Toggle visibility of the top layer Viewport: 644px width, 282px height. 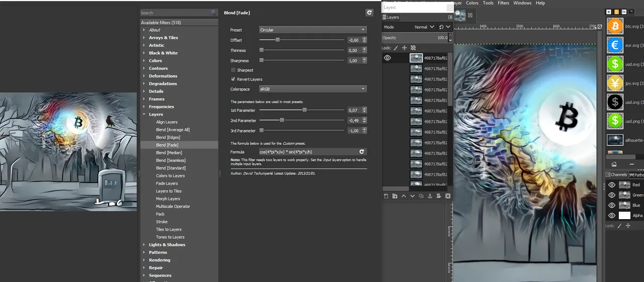coord(387,58)
